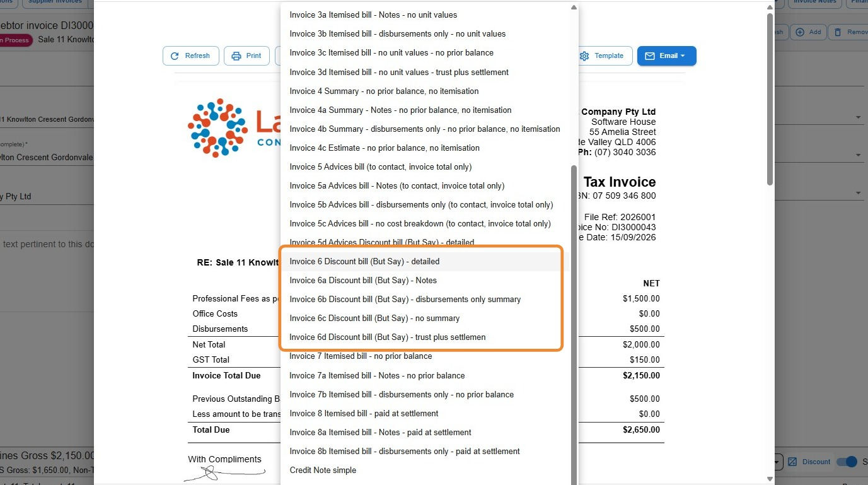The height and width of the screenshot is (485, 868).
Task: Click the GST Total amount $150.00
Action: tap(645, 360)
